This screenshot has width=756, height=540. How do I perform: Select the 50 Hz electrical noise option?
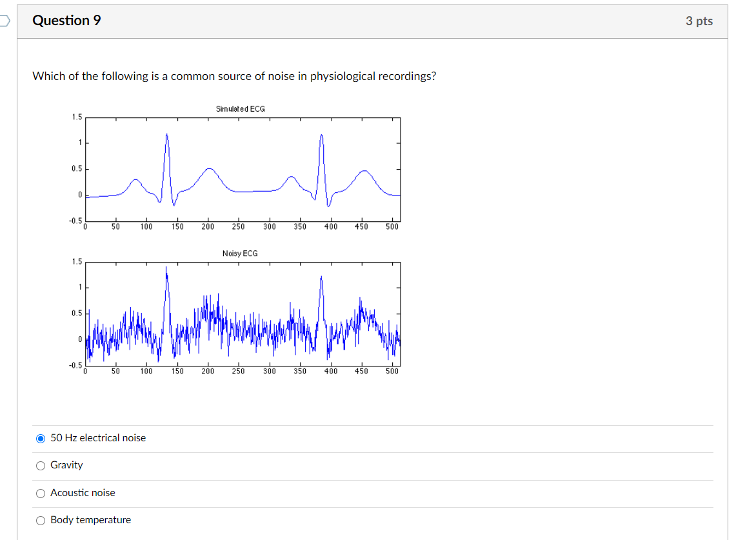(x=41, y=438)
